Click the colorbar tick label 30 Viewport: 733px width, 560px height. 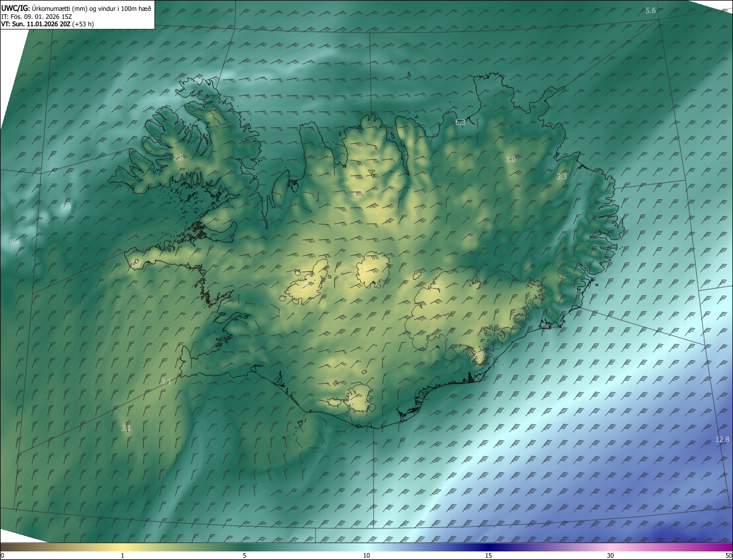[x=610, y=555]
